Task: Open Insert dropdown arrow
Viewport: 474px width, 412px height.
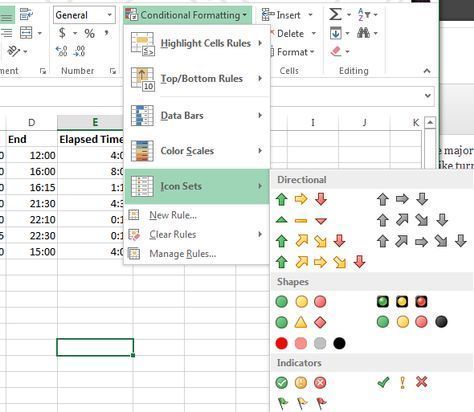Action: 310,15
